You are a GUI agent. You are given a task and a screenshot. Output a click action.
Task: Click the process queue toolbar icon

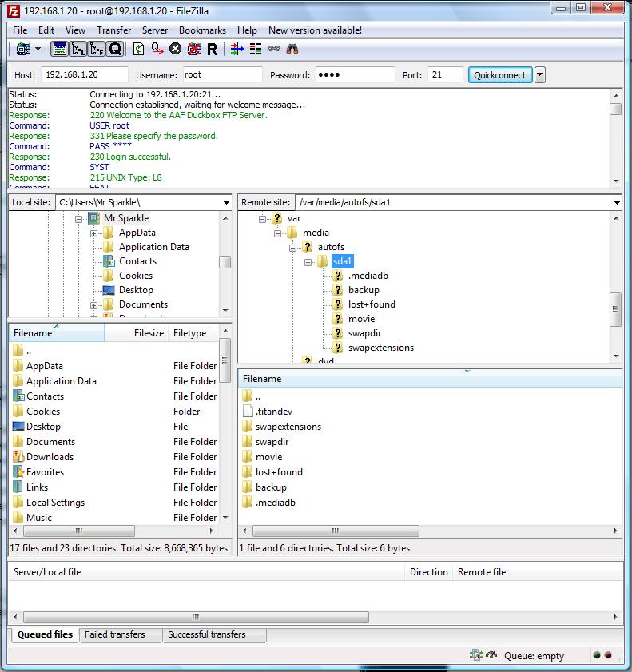point(157,50)
